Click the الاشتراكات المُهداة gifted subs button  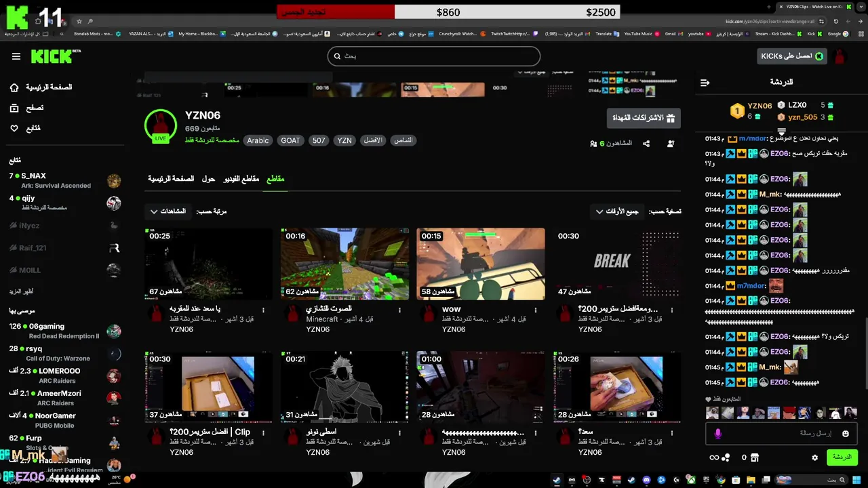click(x=644, y=118)
